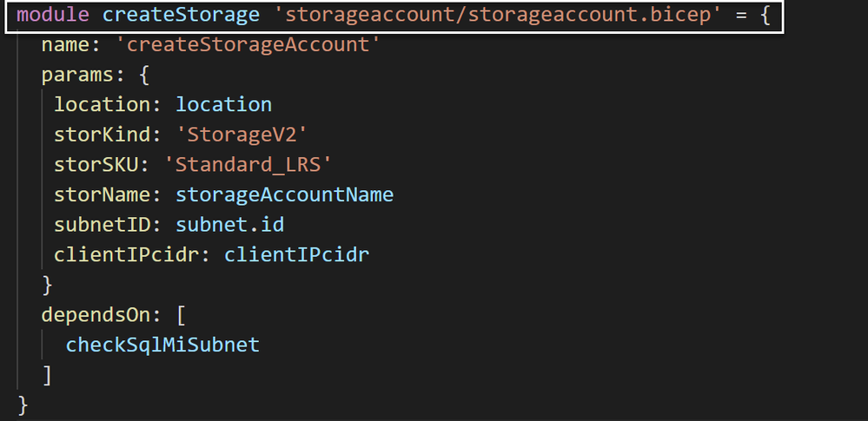Click the 'params' property key
The image size is (868, 421).
[x=77, y=74]
